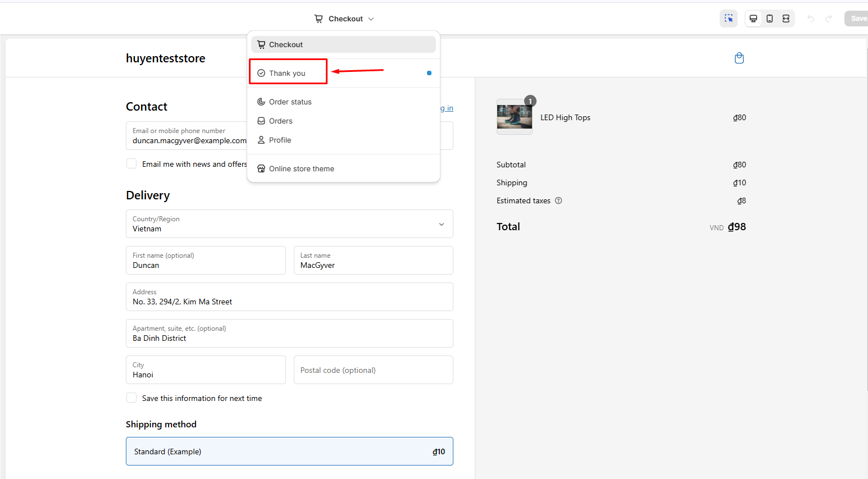Open Online store theme menu entry

301,168
